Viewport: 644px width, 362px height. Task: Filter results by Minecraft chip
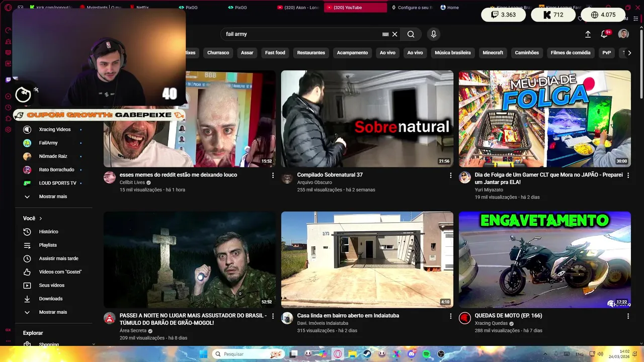click(493, 53)
